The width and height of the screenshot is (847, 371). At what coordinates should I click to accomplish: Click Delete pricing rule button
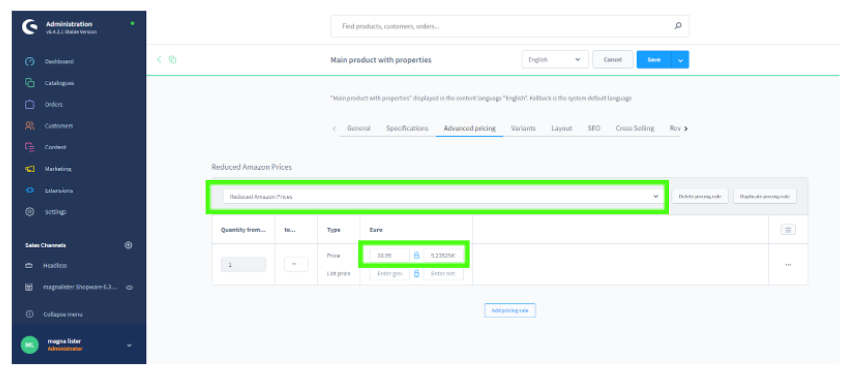(x=700, y=197)
